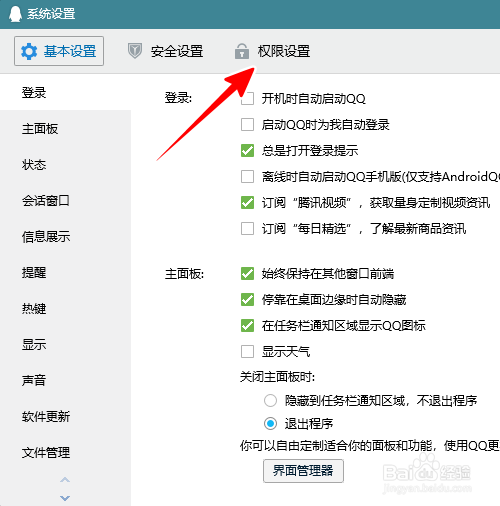The height and width of the screenshot is (506, 500).
Task: Uncheck 始终保持在其他窗口前端
Action: click(247, 274)
